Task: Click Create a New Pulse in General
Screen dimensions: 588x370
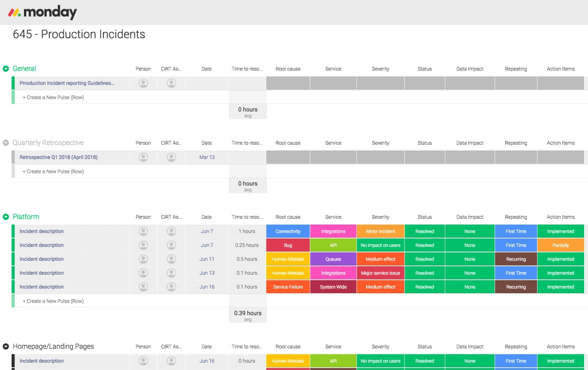Action: click(x=53, y=98)
